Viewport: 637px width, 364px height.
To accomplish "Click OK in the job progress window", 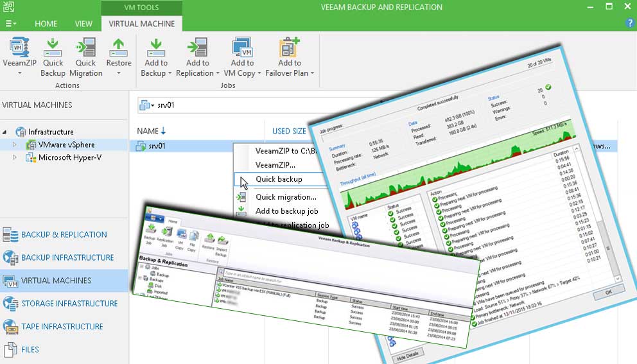I will point(609,291).
